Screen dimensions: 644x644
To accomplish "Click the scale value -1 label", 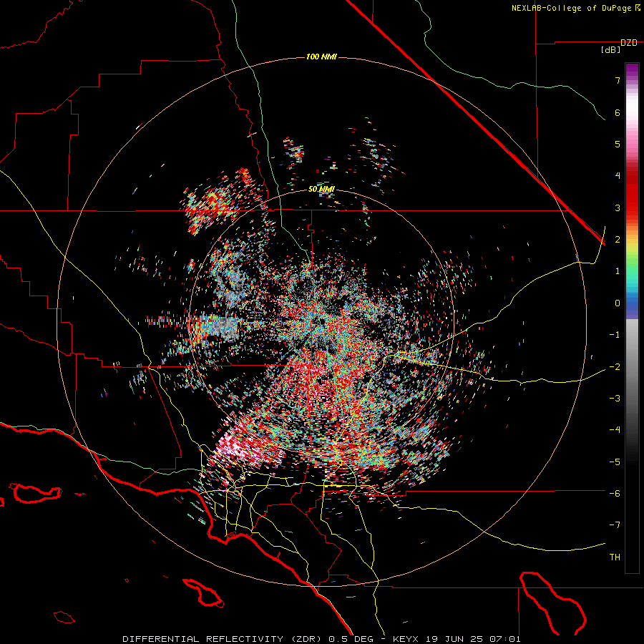I will pyautogui.click(x=615, y=335).
